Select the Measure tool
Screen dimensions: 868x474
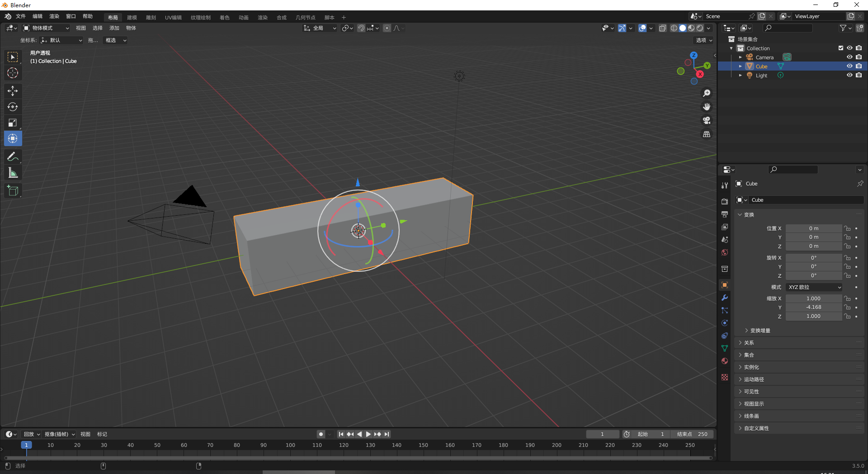coord(13,172)
